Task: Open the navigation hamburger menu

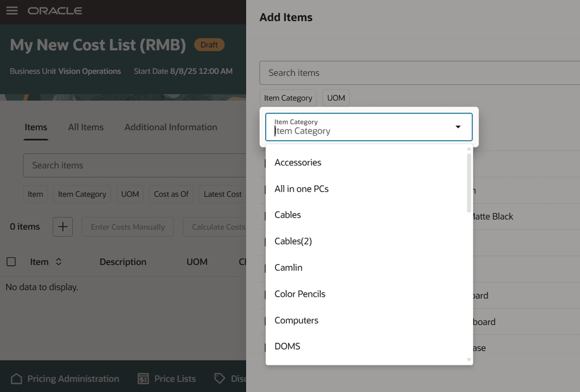Action: (12, 10)
